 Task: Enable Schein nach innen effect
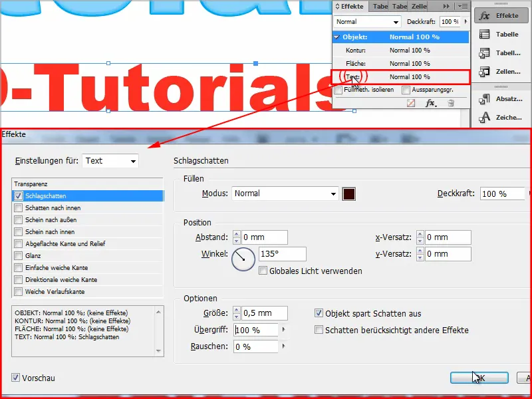[19, 231]
